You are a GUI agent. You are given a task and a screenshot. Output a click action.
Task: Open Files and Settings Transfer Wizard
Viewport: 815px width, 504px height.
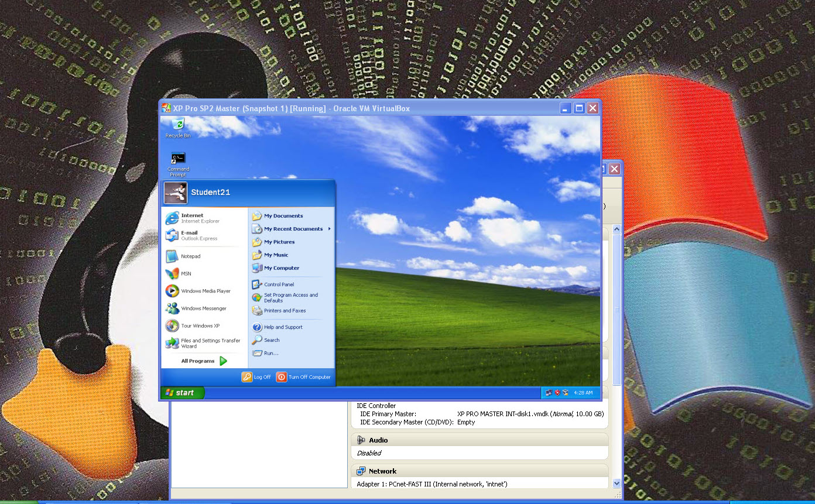click(x=210, y=343)
